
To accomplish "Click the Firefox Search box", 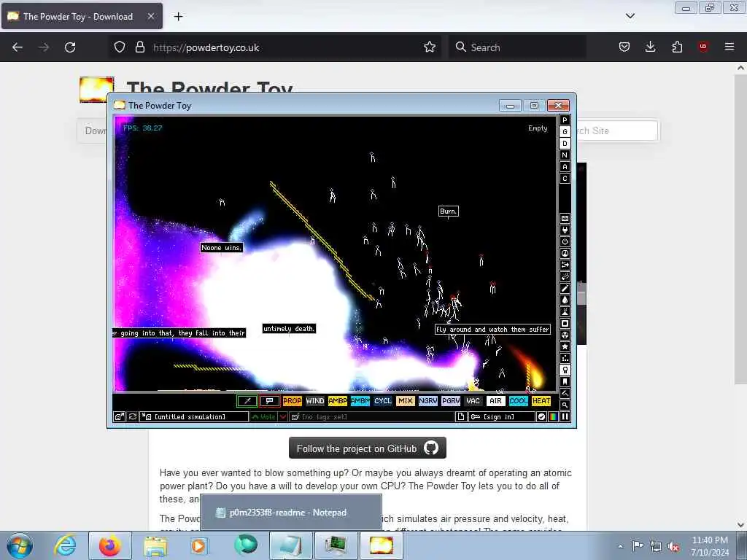I will pyautogui.click(x=517, y=47).
